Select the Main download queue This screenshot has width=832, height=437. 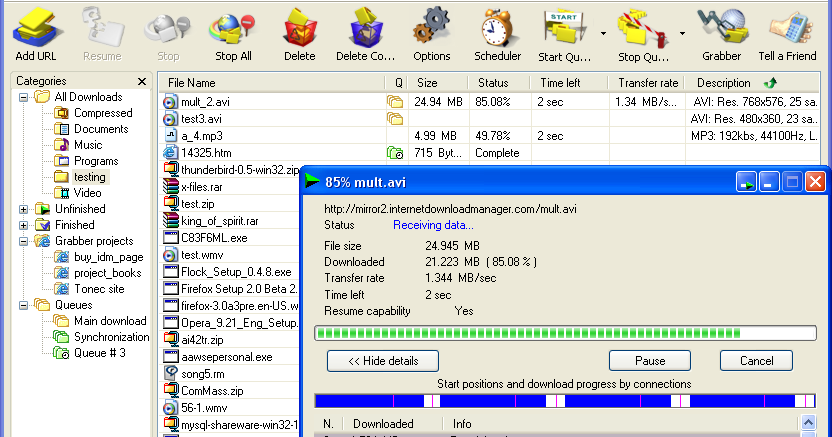110,321
